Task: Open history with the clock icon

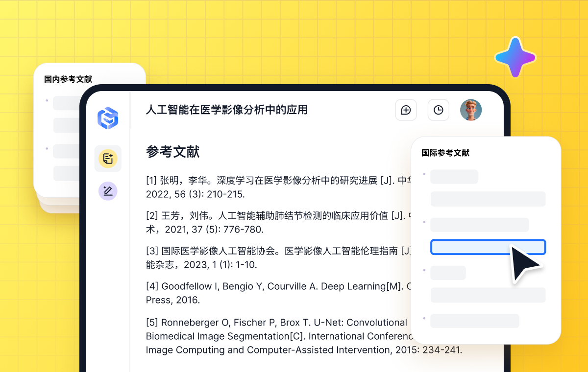Action: pos(438,110)
